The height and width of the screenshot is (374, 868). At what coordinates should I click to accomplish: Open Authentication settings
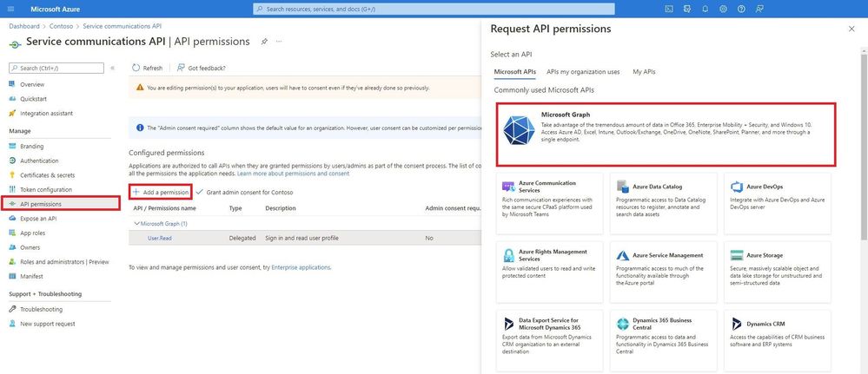[39, 161]
